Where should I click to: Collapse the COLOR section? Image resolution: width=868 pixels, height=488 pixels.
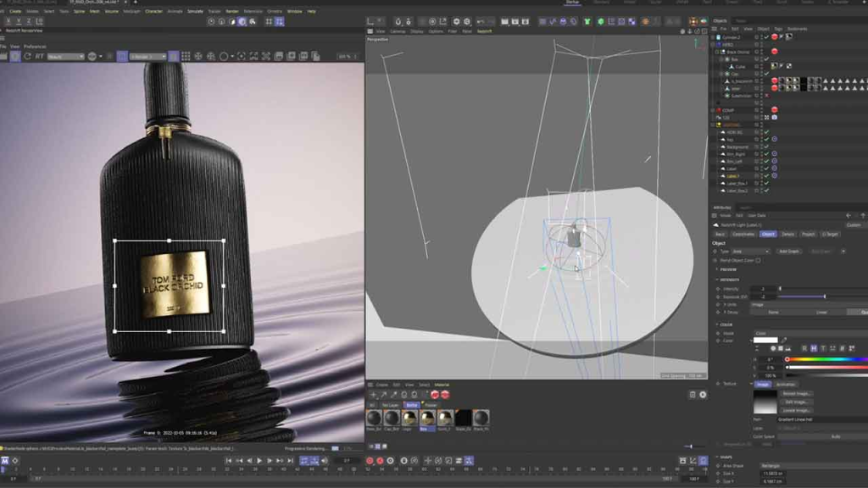coord(717,324)
